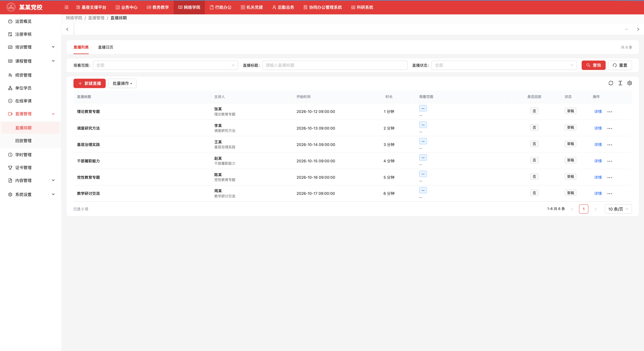Click the tab bar right arrow icon
The width and height of the screenshot is (644, 351).
(x=638, y=29)
